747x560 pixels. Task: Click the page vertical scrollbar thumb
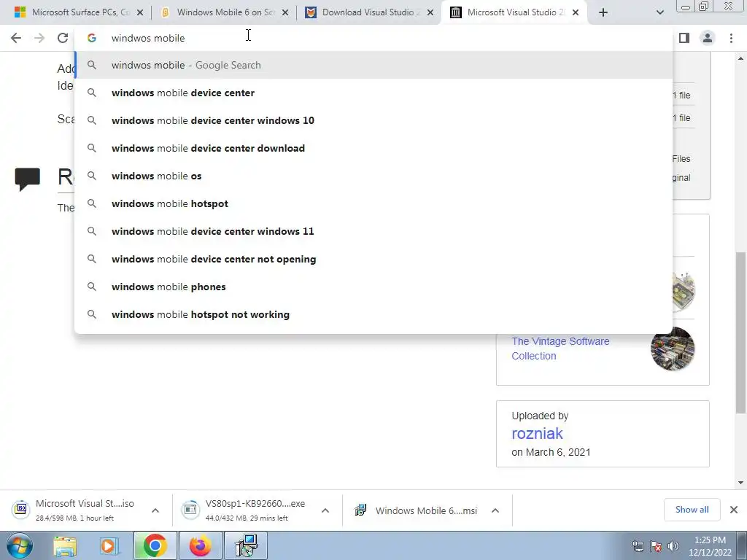point(741,332)
